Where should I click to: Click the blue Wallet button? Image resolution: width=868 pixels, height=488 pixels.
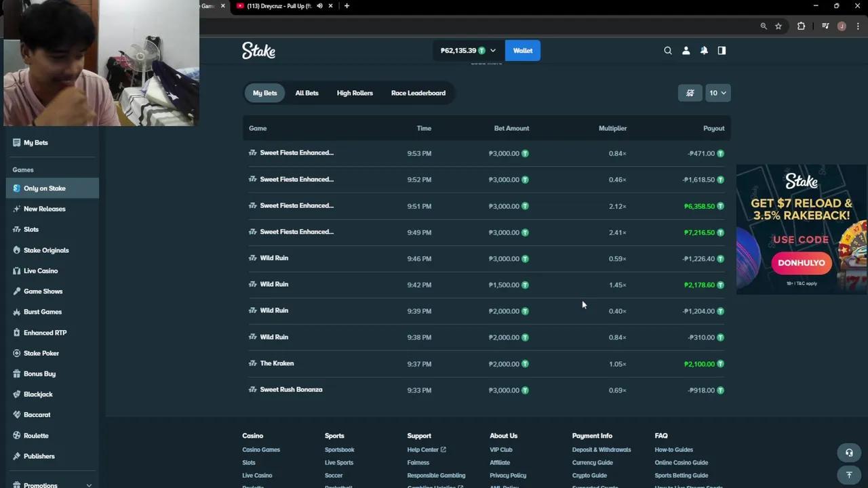(522, 51)
